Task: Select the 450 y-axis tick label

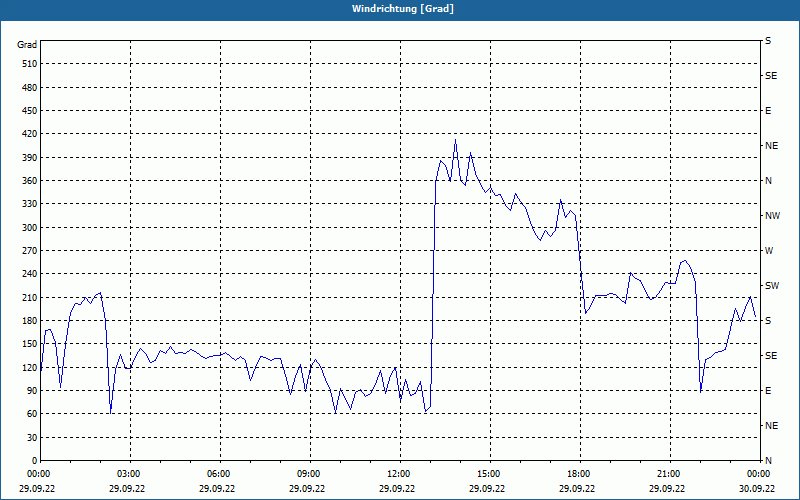Action: point(30,111)
